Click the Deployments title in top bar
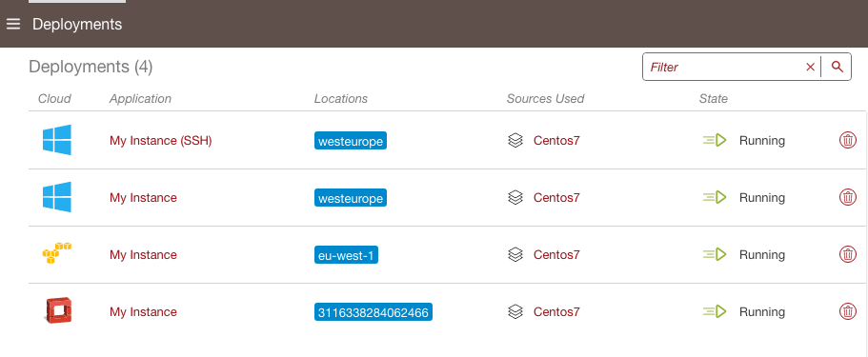This screenshot has height=357, width=868. pyautogui.click(x=77, y=25)
